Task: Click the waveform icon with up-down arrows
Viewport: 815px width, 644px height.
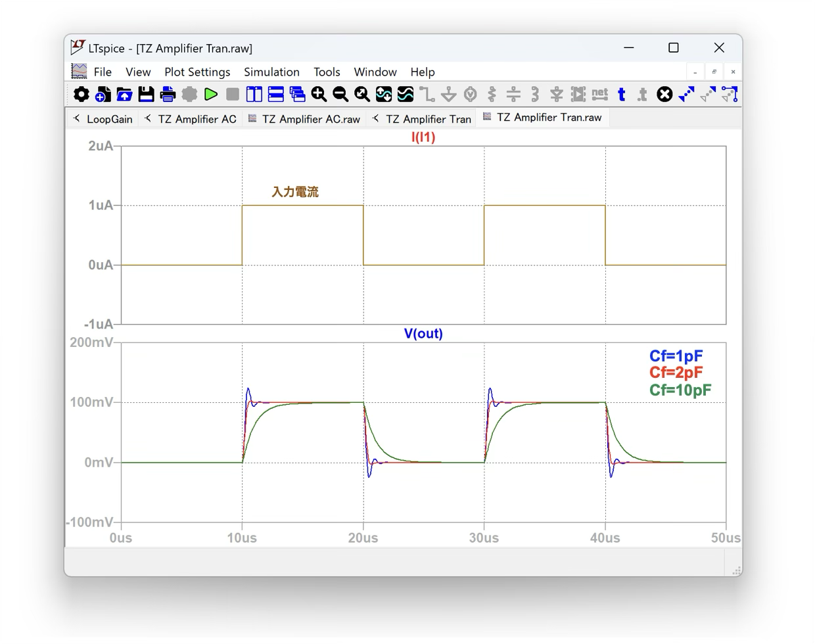Action: coord(384,95)
